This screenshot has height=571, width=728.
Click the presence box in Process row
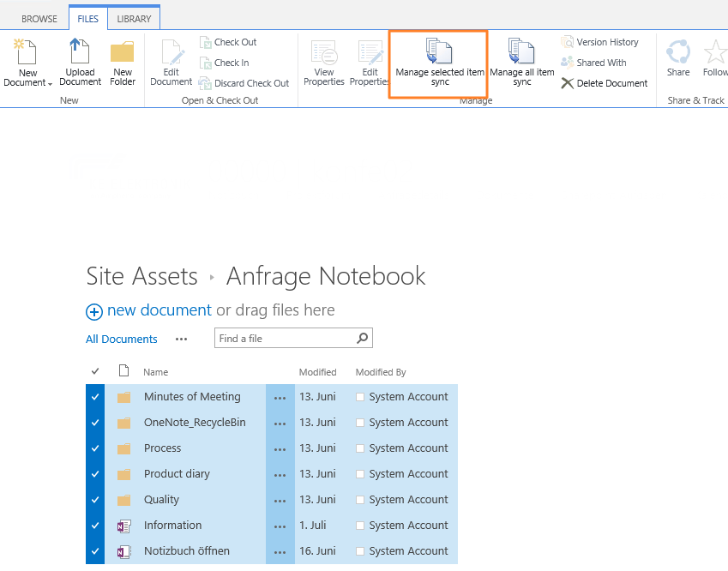tap(360, 448)
